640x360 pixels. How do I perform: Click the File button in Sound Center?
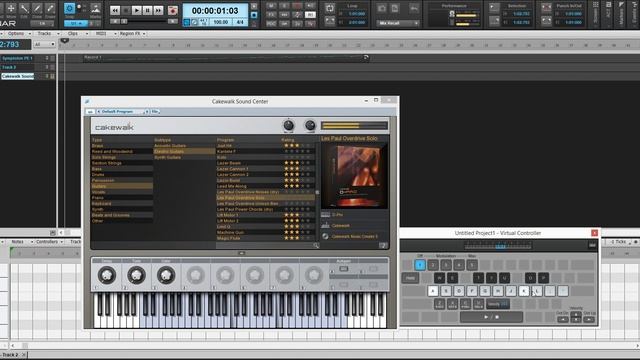pyautogui.click(x=155, y=111)
